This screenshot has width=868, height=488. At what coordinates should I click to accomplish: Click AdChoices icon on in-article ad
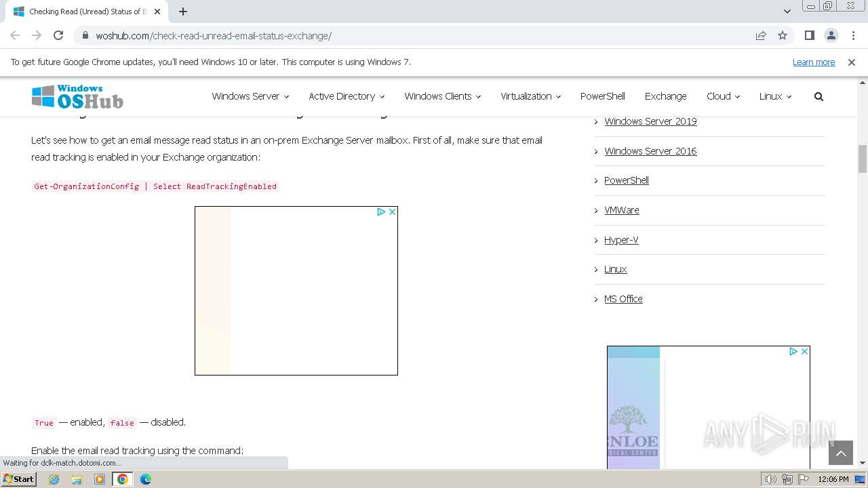point(381,212)
